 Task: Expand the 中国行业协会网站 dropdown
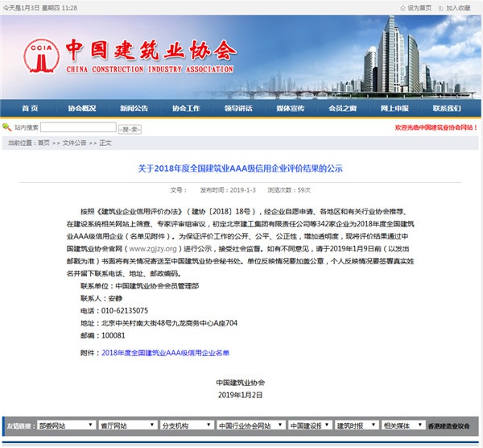pyautogui.click(x=250, y=425)
